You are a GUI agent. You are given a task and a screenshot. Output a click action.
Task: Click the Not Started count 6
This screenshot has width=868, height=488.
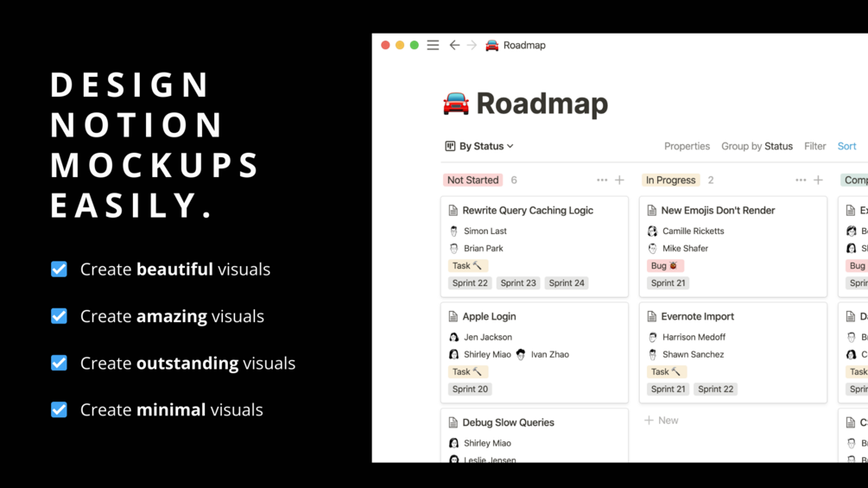click(514, 180)
